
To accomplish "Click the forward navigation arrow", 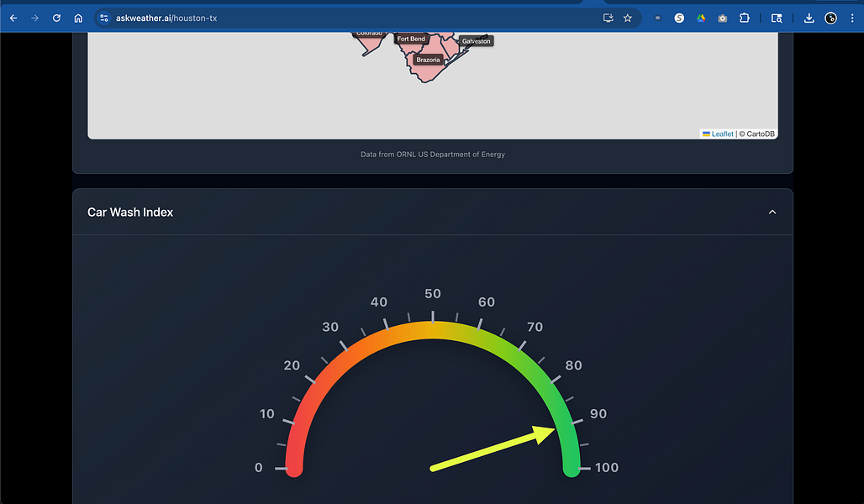I will click(x=34, y=18).
